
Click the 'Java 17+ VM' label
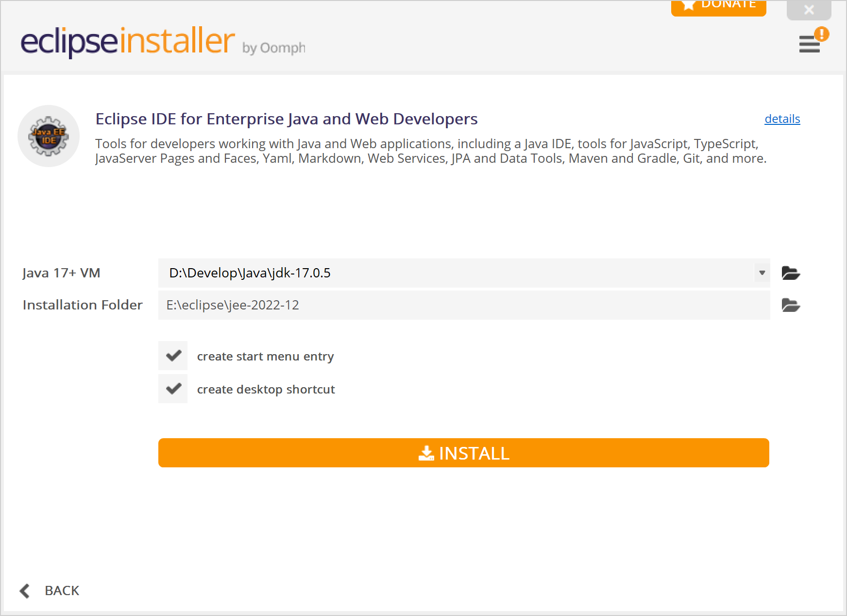pyautogui.click(x=61, y=273)
